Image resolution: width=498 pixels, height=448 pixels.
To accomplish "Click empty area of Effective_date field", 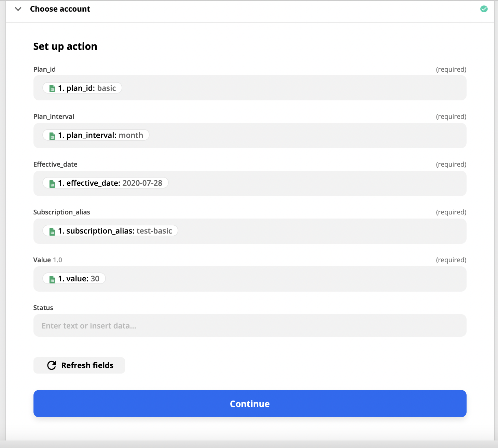I will [318, 183].
